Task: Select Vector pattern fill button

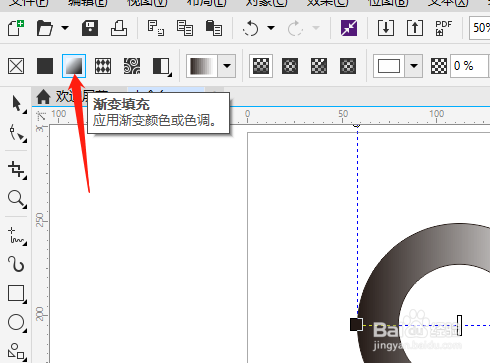Action: click(103, 66)
